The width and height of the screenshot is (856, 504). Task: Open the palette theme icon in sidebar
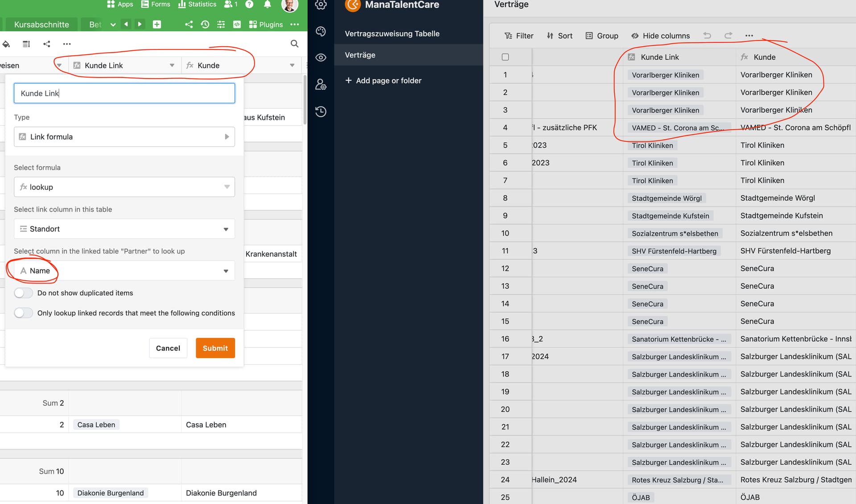coord(321,31)
